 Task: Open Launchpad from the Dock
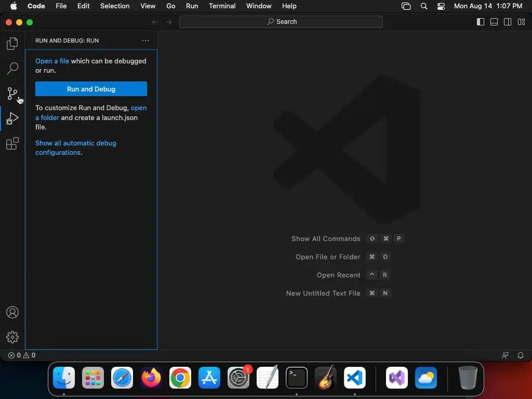click(93, 378)
